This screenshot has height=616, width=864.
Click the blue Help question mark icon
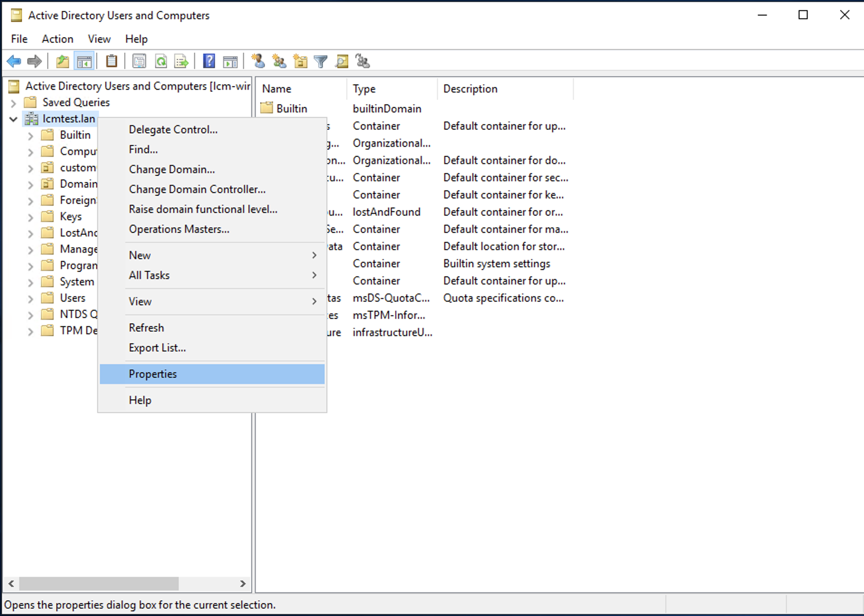(x=209, y=61)
